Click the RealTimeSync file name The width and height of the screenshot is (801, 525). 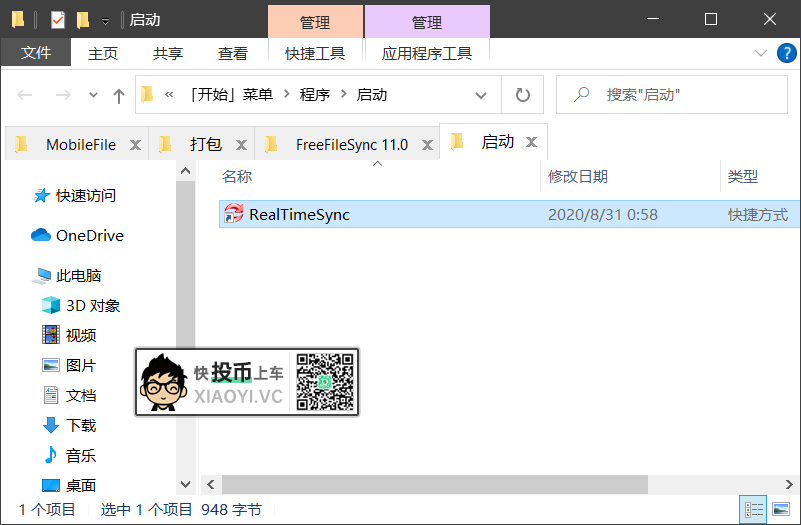click(x=299, y=214)
